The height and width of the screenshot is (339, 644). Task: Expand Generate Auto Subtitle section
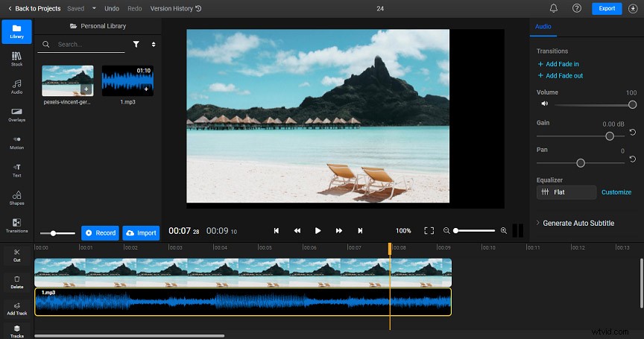(x=575, y=223)
